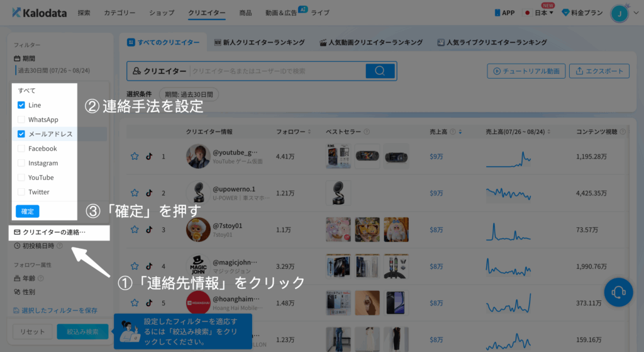This screenshot has width=644, height=352.
Task: Check the Twitter checkbox
Action: pyautogui.click(x=21, y=192)
